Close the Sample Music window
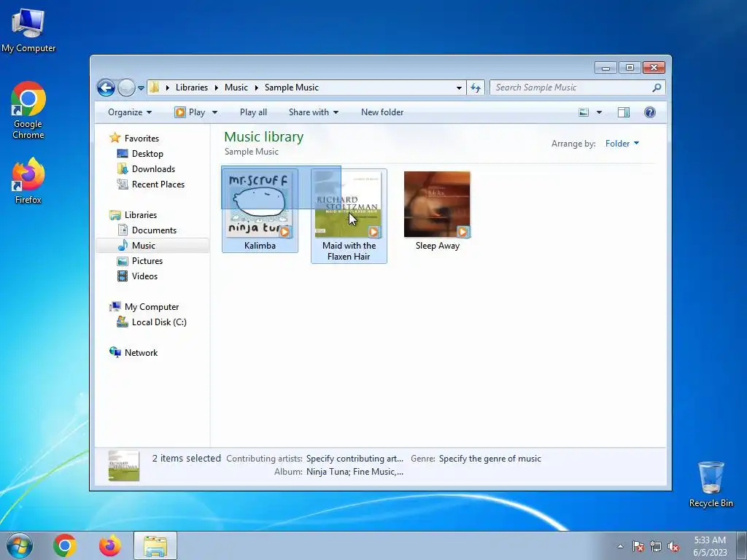Screen dimensions: 747x560 tap(654, 68)
